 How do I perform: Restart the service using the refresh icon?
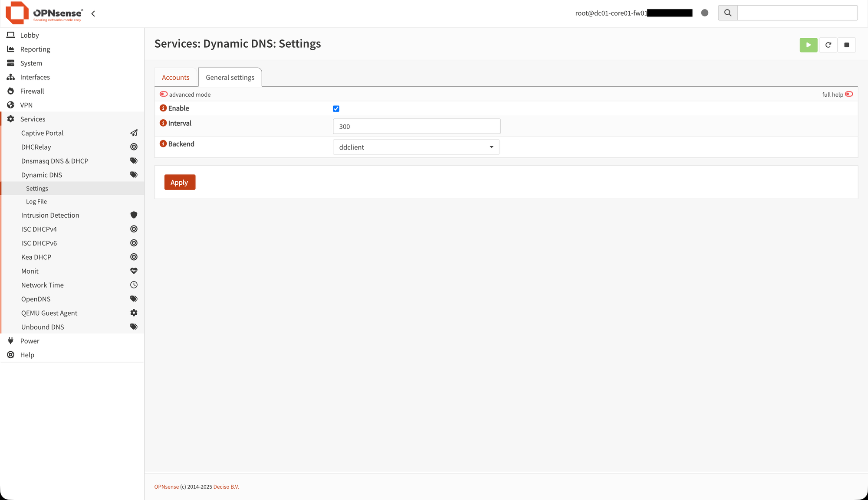pyautogui.click(x=828, y=45)
